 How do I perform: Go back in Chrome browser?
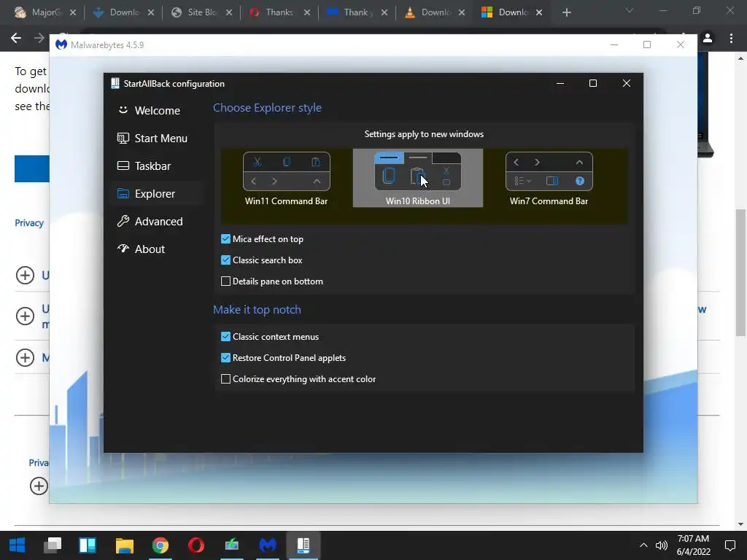(x=16, y=38)
